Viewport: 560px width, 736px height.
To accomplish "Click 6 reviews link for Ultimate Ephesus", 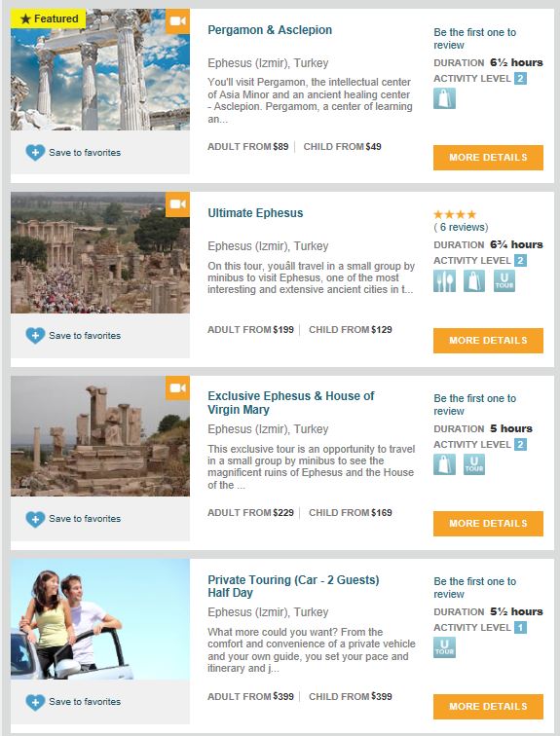I will [x=461, y=227].
